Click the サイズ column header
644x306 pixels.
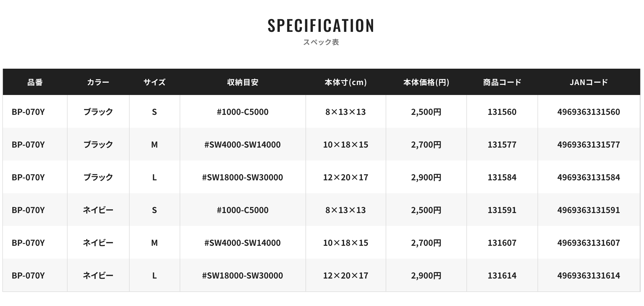(x=154, y=82)
